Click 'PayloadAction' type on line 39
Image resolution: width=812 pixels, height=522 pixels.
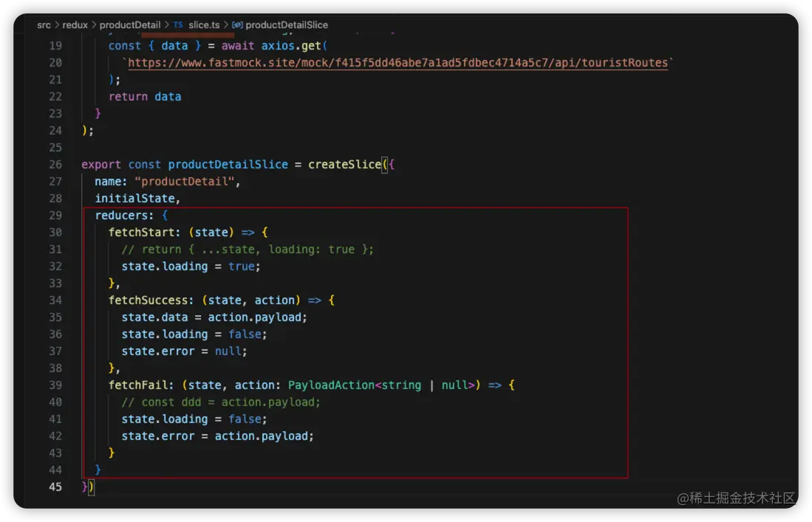click(x=332, y=385)
